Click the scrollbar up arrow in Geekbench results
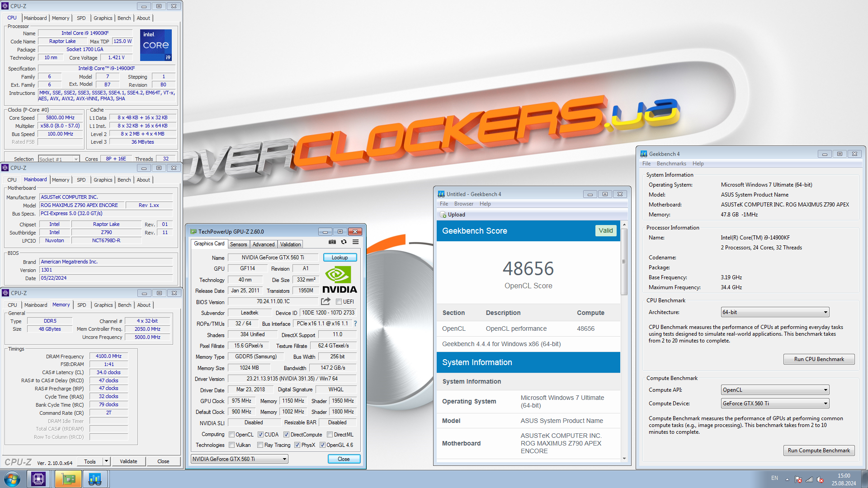Screen dimensions: 868x488 [624, 225]
